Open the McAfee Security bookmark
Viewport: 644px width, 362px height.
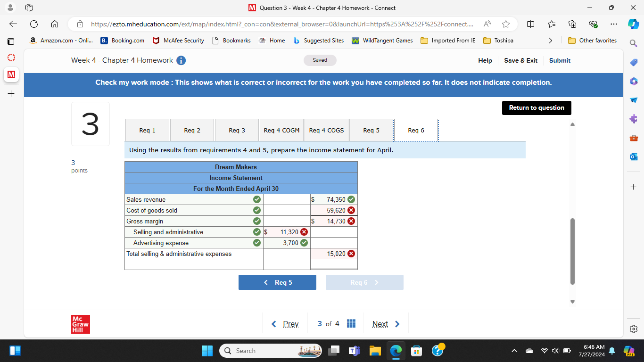click(178, 41)
